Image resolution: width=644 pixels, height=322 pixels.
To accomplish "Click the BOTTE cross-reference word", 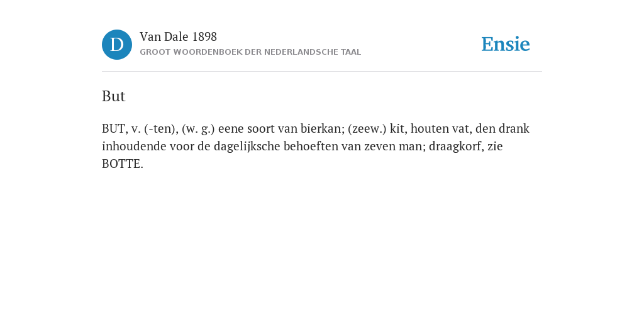I will coord(123,164).
